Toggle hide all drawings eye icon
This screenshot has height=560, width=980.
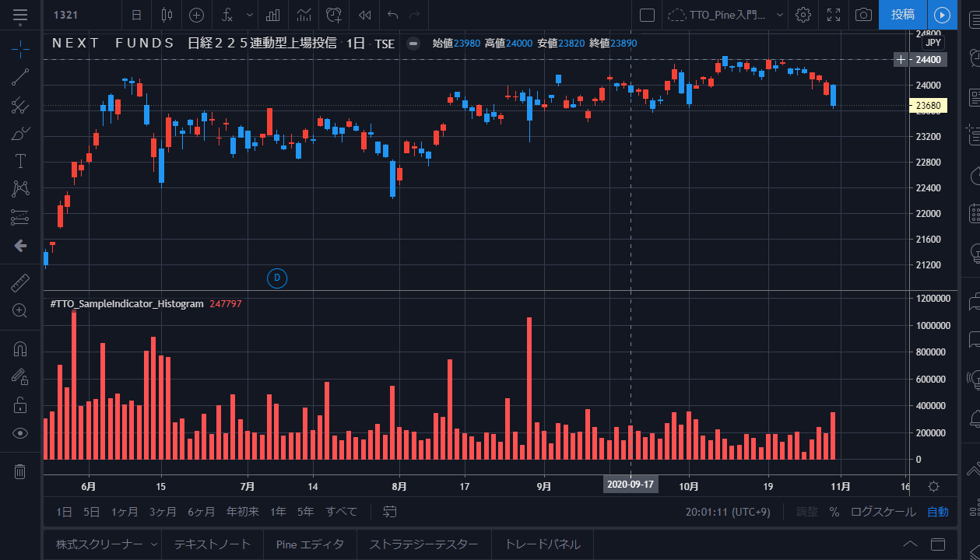[20, 433]
